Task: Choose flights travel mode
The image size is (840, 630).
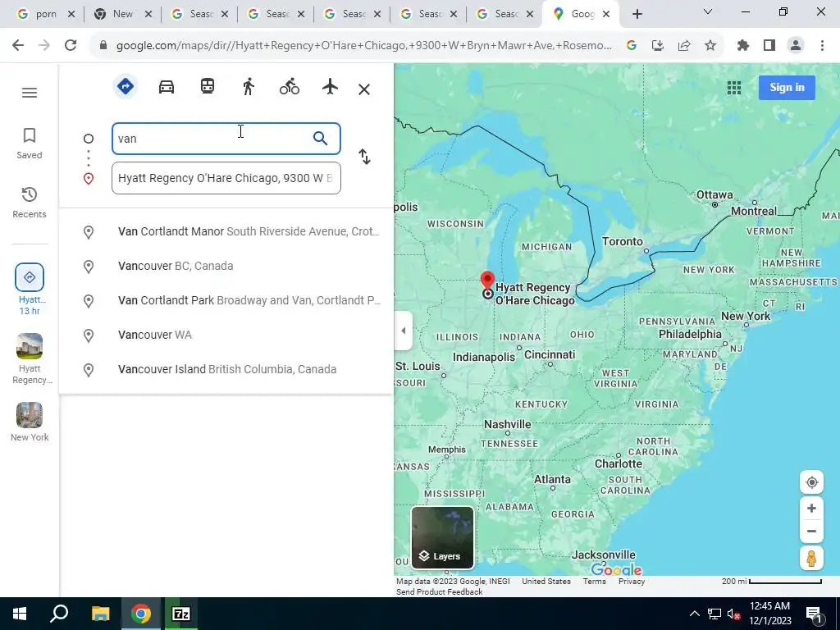Action: [330, 86]
